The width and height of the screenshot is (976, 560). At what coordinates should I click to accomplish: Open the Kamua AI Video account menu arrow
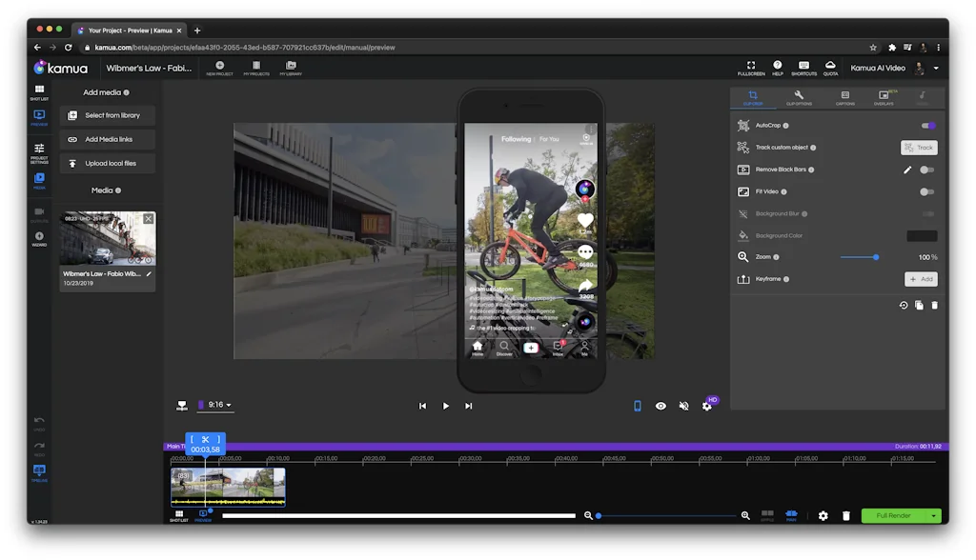(936, 69)
